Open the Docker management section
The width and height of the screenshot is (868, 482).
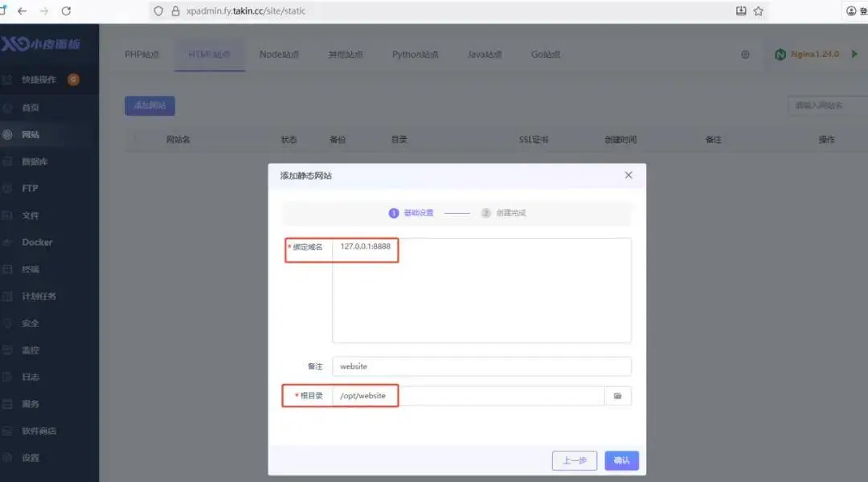36,242
